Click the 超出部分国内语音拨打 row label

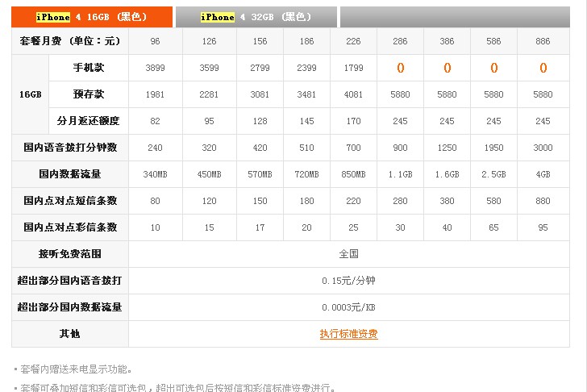click(x=70, y=281)
